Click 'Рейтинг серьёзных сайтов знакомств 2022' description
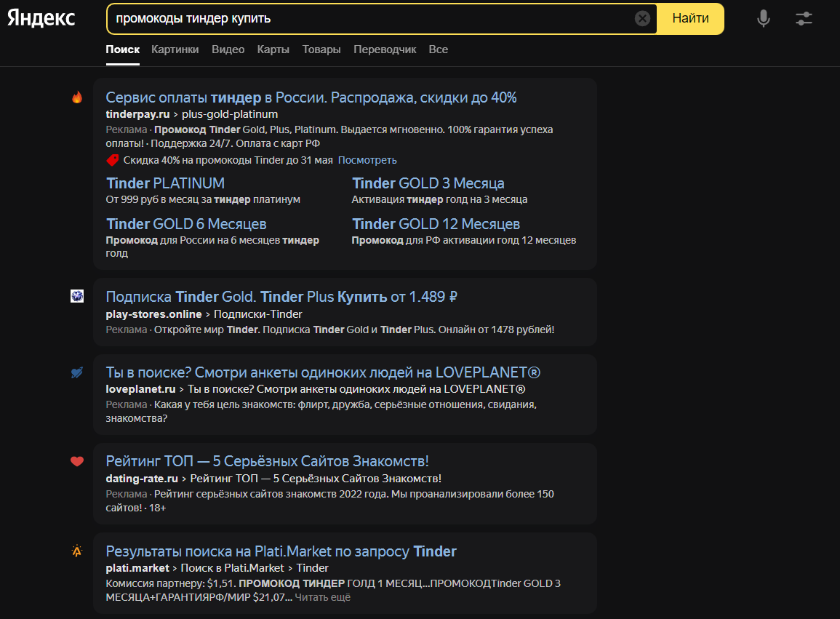The height and width of the screenshot is (619, 840). point(330,501)
